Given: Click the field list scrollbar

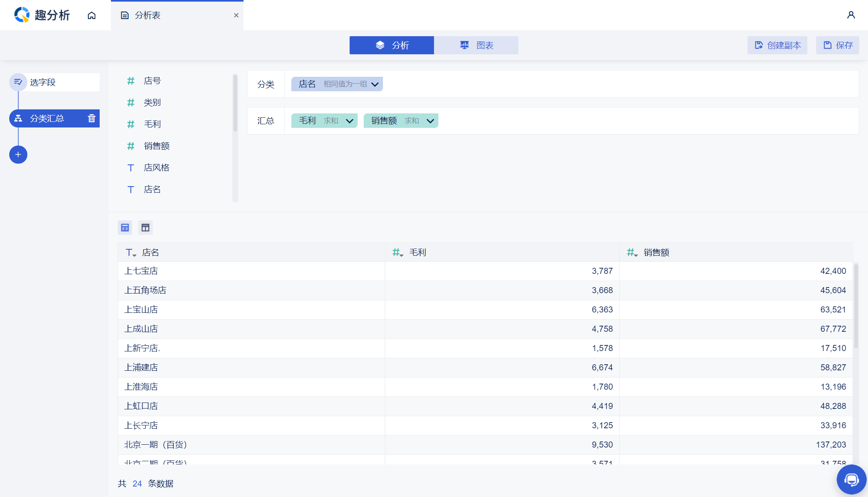Looking at the screenshot, I should [x=235, y=104].
